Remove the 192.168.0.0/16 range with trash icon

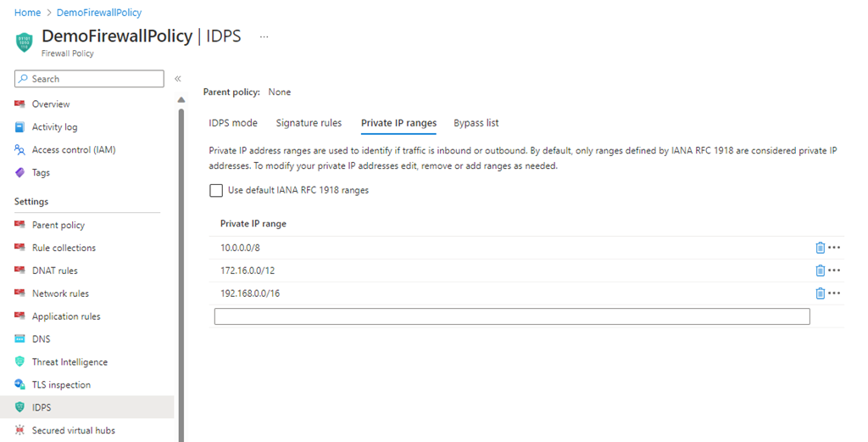pos(820,294)
